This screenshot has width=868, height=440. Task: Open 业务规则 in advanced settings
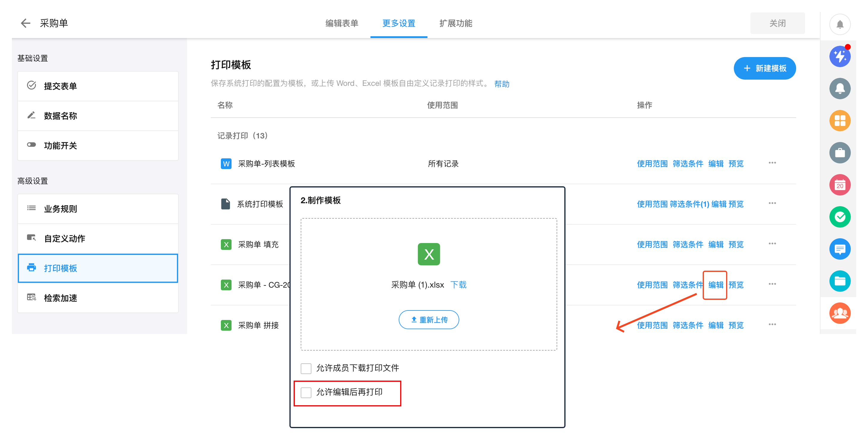(x=98, y=209)
